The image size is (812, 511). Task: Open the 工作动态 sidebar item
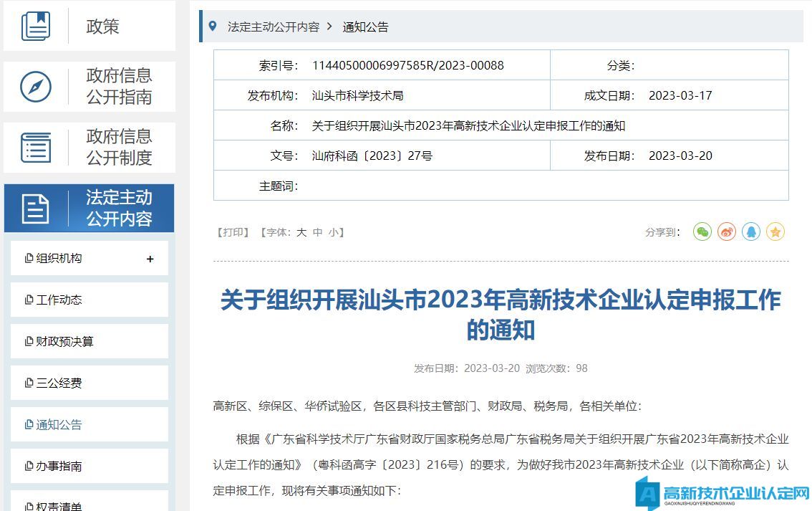(59, 300)
